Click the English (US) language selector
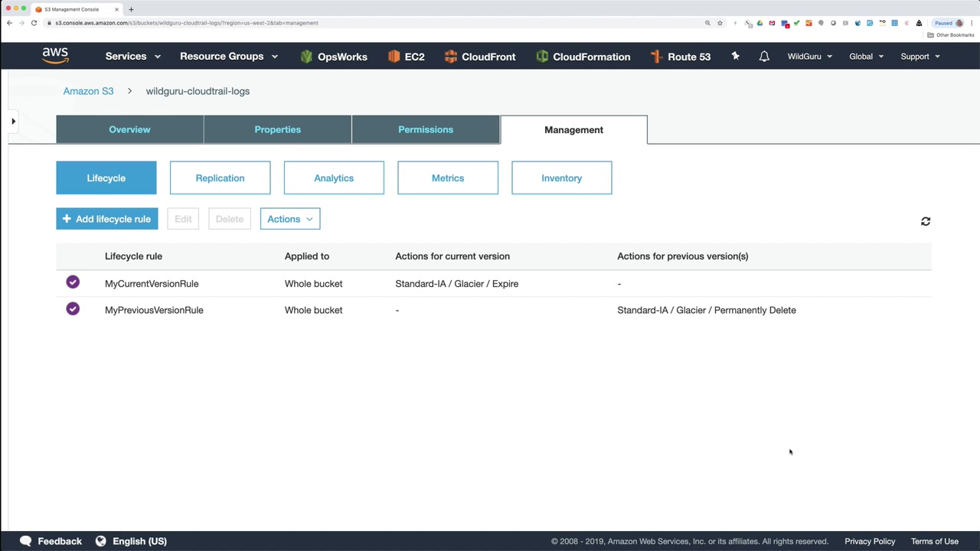 (x=139, y=541)
